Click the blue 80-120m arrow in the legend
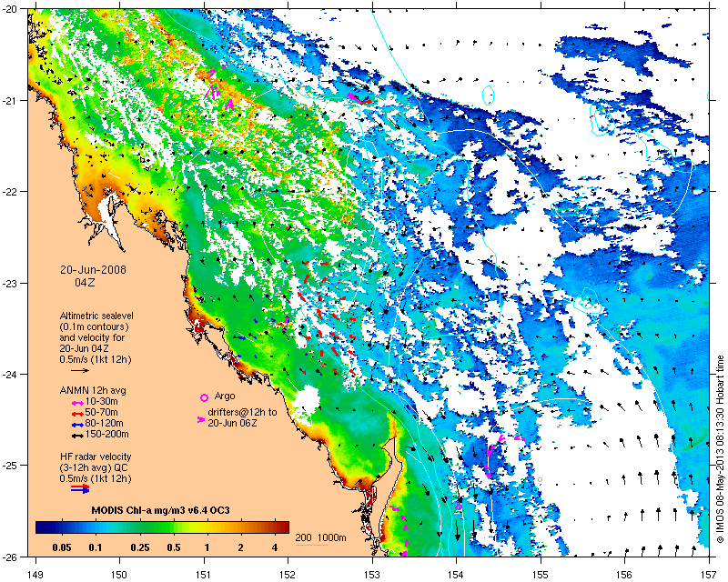Viewport: 728px width, 582px height. tap(76, 424)
